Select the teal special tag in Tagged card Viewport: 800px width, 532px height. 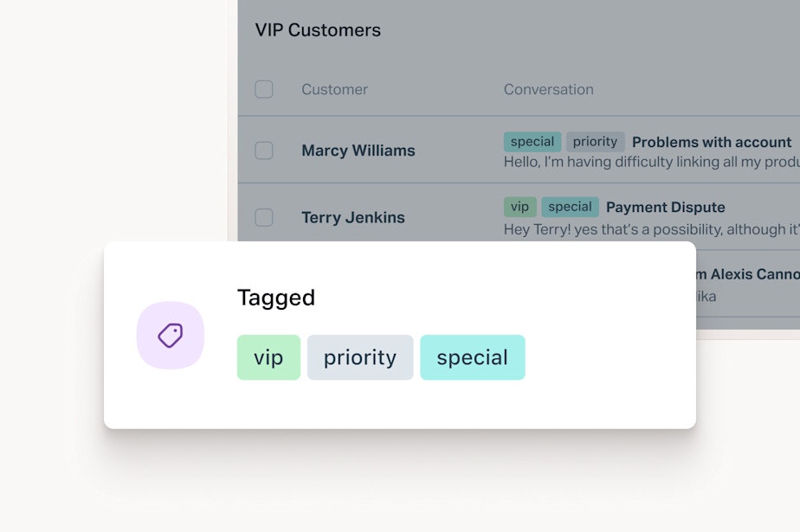click(473, 357)
